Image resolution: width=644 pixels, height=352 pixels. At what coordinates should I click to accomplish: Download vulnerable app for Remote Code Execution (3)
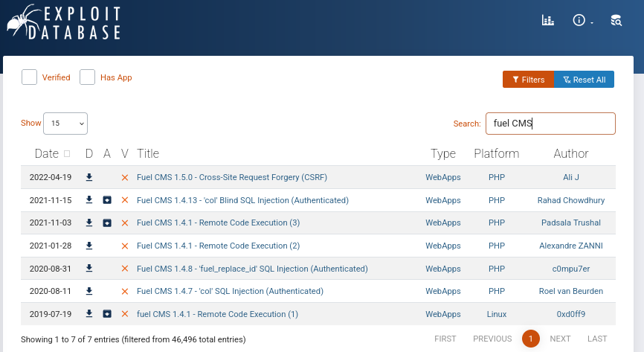[107, 223]
